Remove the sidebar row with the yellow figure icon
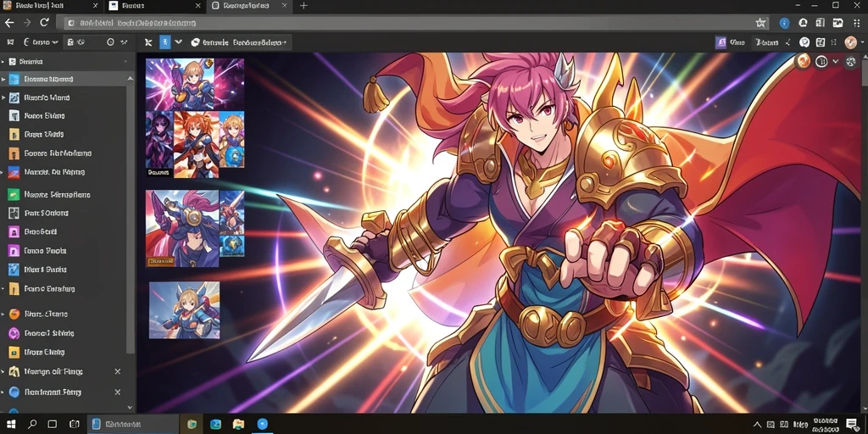Screen dimensions: 868x434 117,371
